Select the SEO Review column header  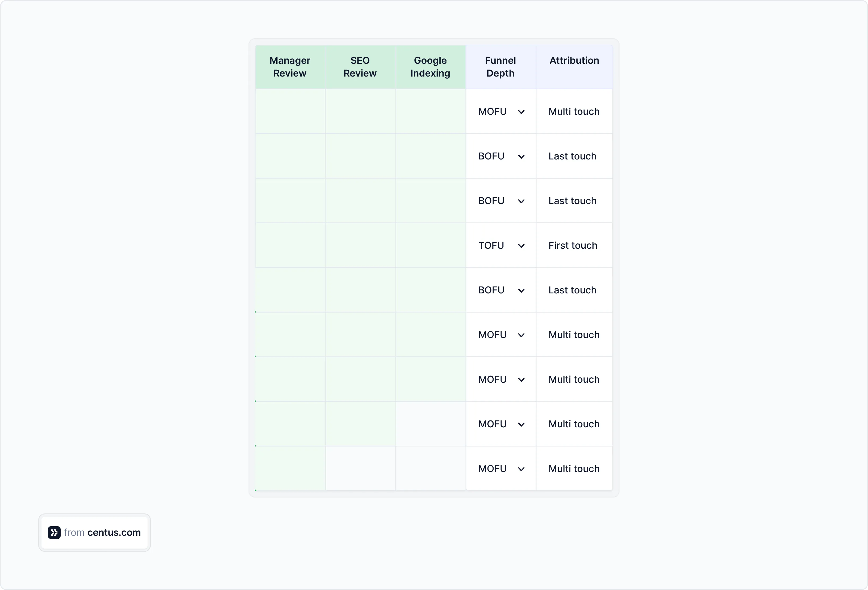pyautogui.click(x=360, y=67)
